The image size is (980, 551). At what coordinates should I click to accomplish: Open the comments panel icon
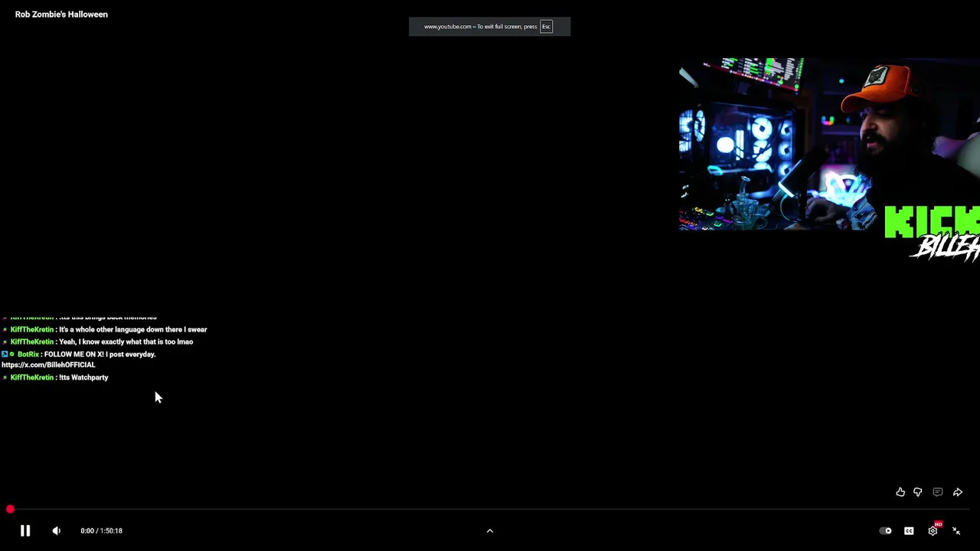[937, 492]
